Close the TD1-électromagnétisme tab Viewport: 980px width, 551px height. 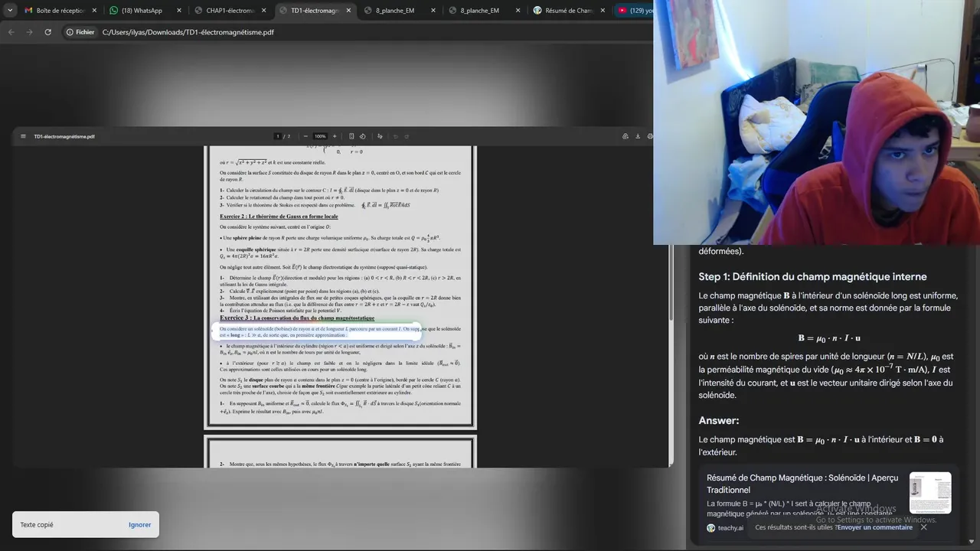click(348, 11)
